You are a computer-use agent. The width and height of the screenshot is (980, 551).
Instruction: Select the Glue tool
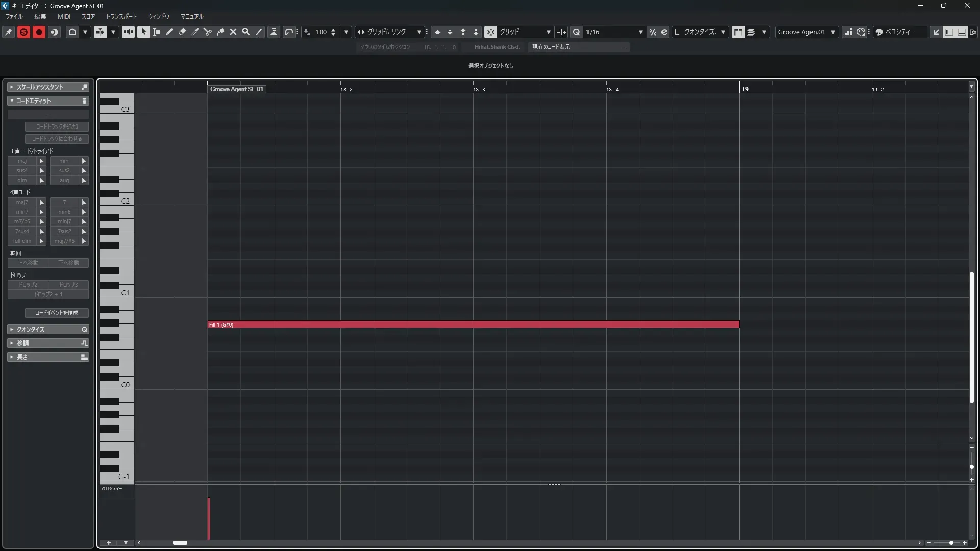[220, 32]
